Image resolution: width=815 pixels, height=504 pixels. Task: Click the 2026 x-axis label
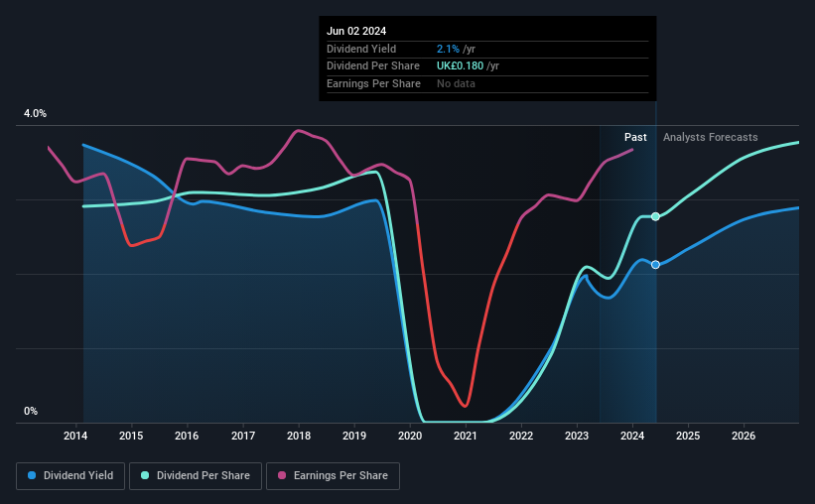point(744,436)
